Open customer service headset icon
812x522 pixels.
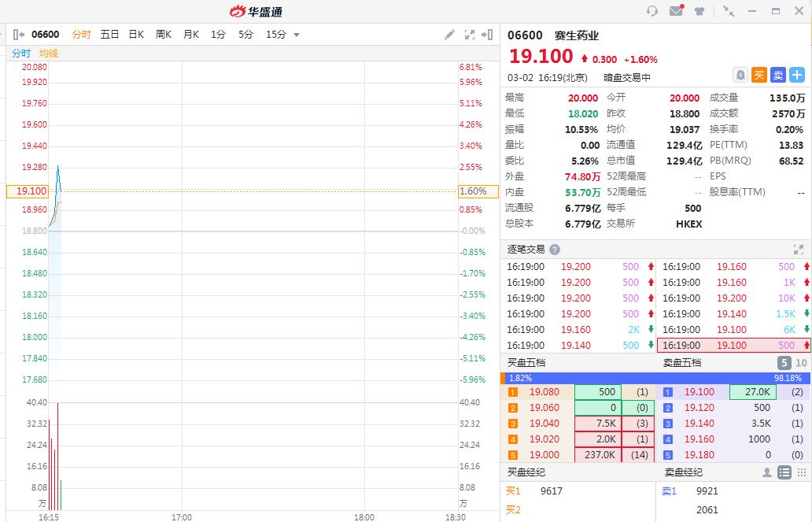pos(651,11)
